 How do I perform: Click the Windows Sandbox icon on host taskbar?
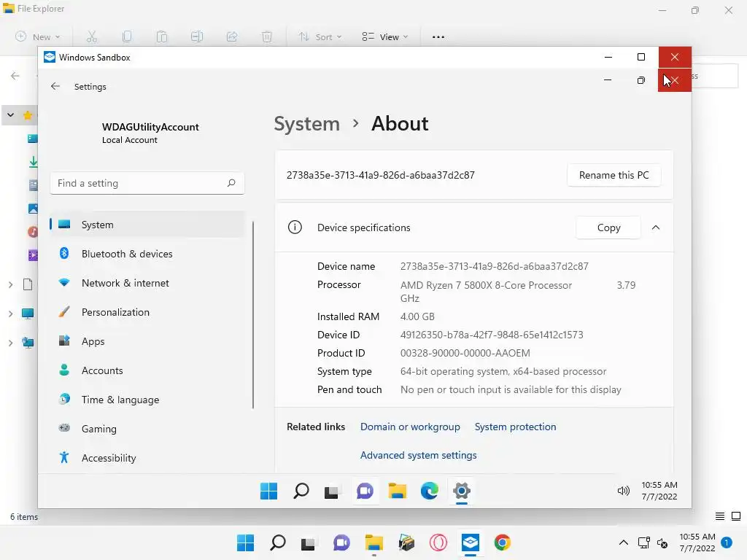point(471,542)
